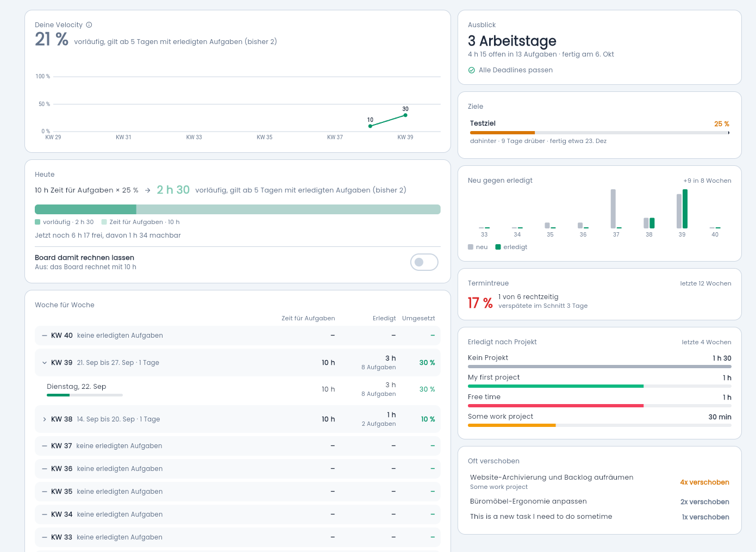
Task: Click the velocity chart point labeled 10
Action: point(370,126)
